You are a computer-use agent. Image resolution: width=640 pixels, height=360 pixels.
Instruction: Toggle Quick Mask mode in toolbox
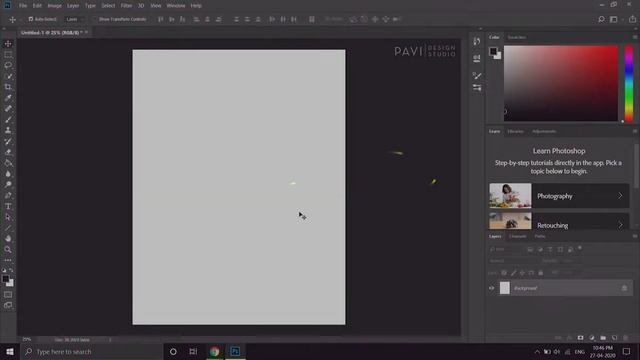pyautogui.click(x=8, y=295)
